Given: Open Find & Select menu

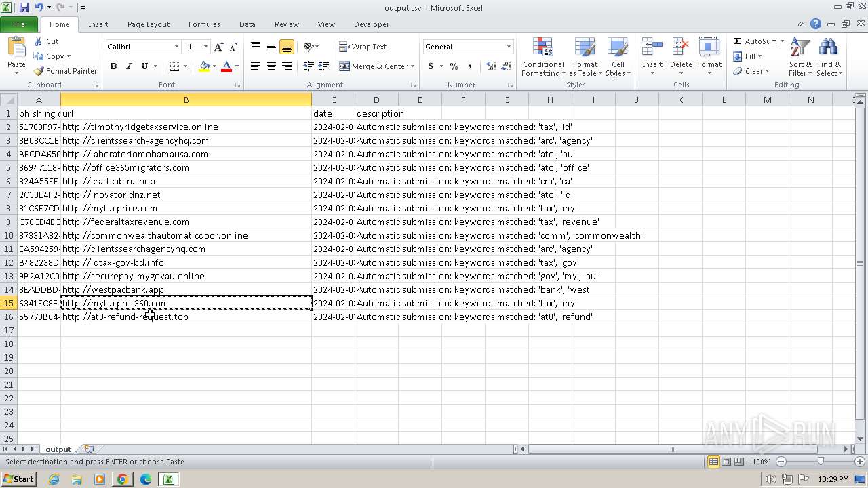Looking at the screenshot, I should pyautogui.click(x=829, y=58).
